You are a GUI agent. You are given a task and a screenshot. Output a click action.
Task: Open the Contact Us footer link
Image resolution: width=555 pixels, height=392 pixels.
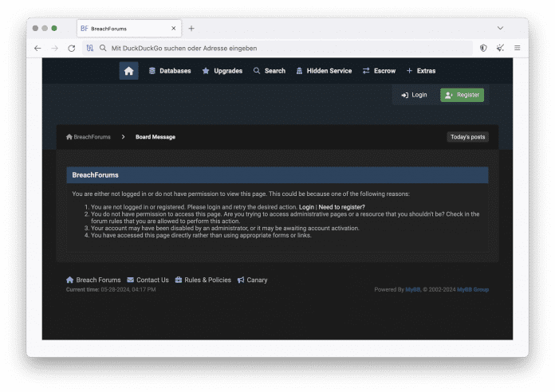click(148, 280)
